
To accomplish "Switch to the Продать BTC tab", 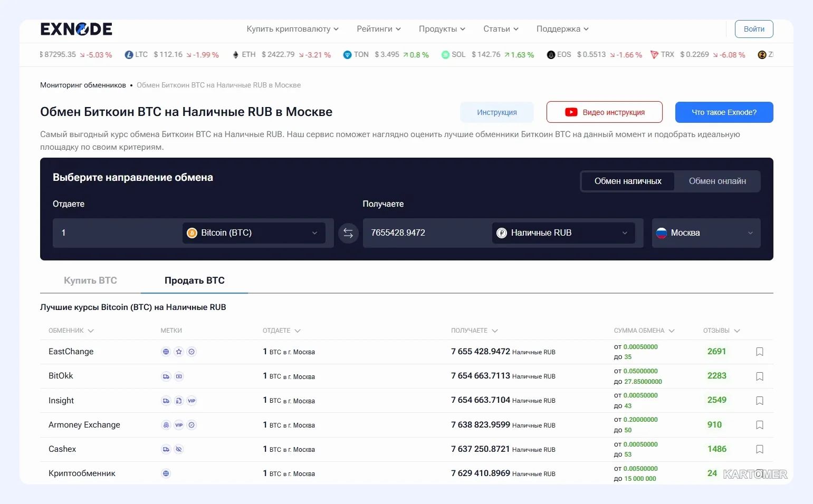I will (195, 280).
